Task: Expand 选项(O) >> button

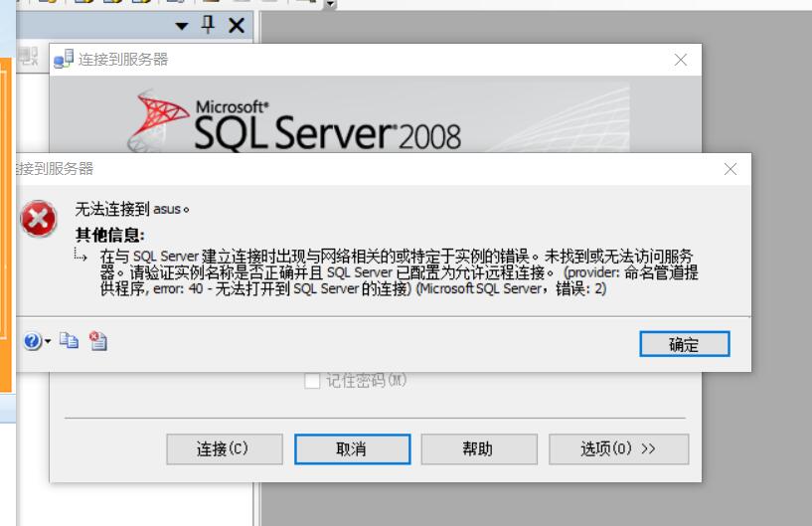Action: coord(618,448)
